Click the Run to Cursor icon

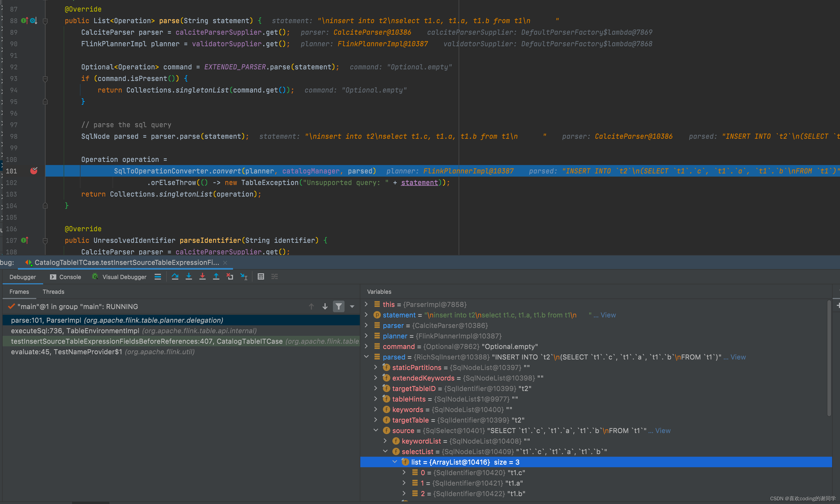(244, 276)
